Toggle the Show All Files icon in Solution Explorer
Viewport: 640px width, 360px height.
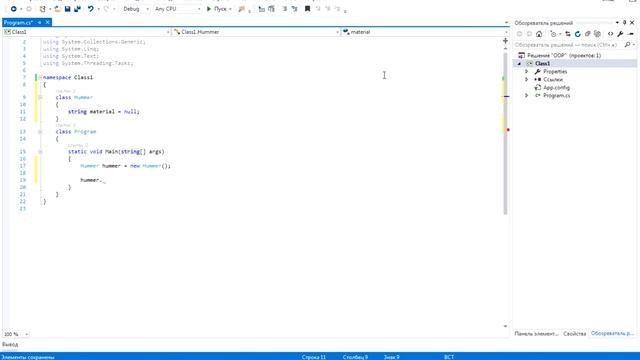598,34
